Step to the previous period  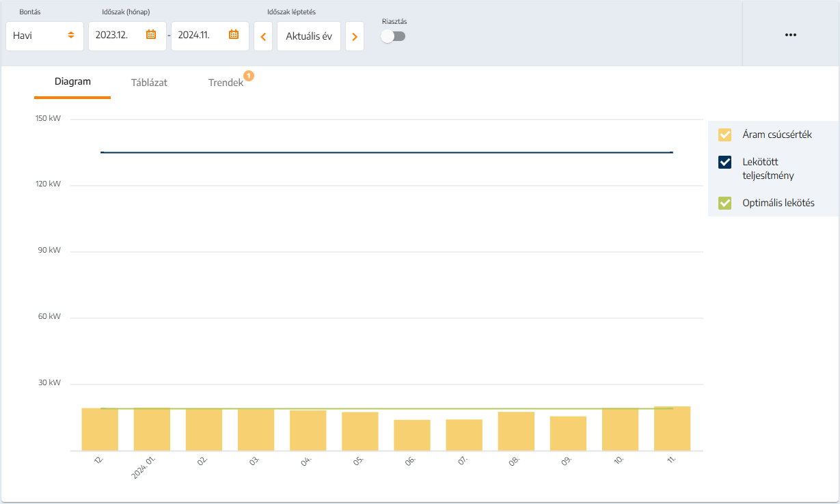(263, 36)
